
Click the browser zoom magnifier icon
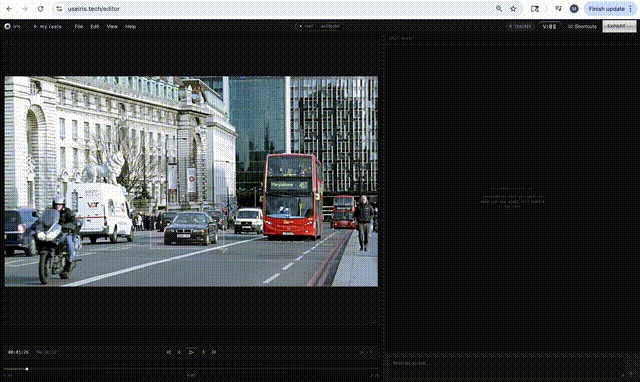point(499,9)
